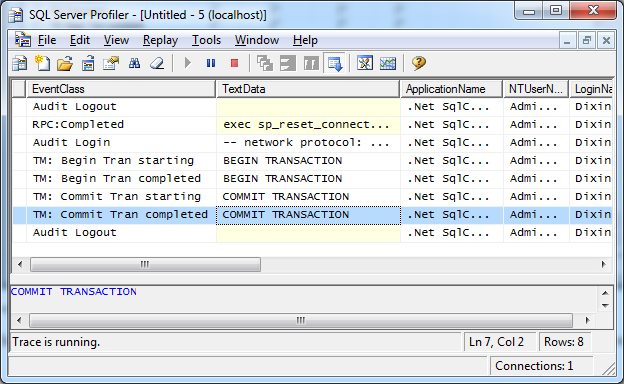Screen dimensions: 624x384
Task: Click the Help question mark icon
Action: click(419, 63)
